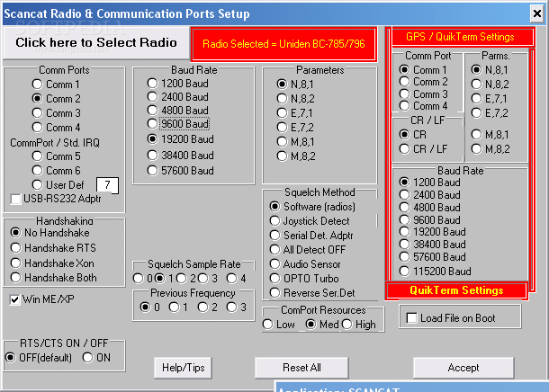This screenshot has height=392, width=549.
Task: Select 9600 Baud in main Baud Rate group
Action: point(178,124)
